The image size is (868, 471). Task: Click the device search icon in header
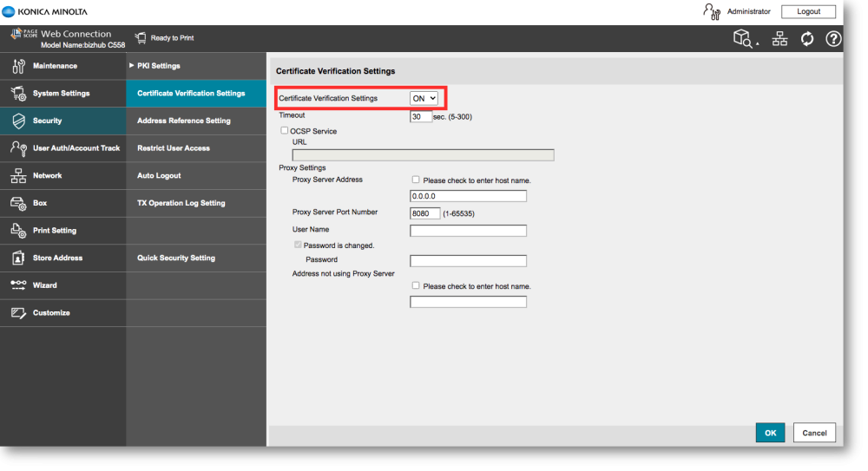pos(744,38)
